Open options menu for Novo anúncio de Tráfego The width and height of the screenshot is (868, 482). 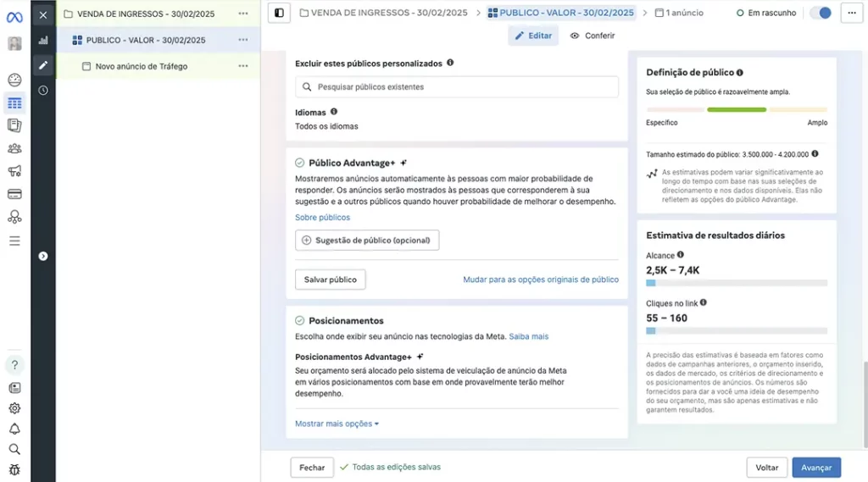point(243,66)
